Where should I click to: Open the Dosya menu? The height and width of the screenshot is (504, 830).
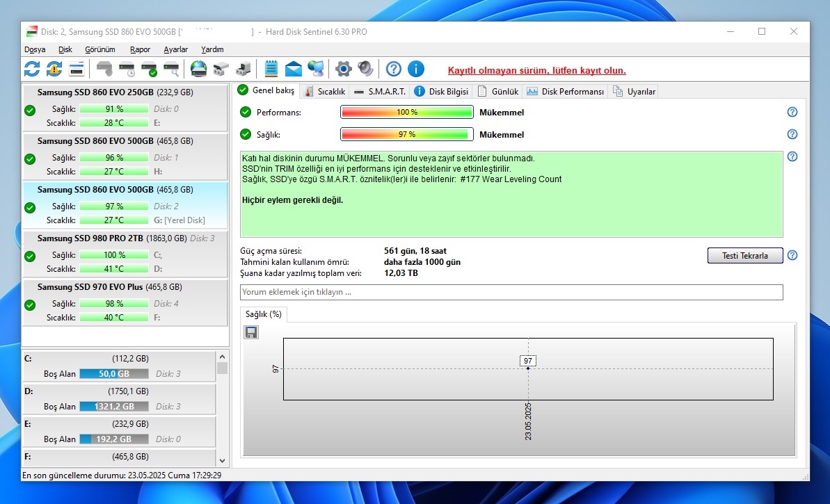(x=35, y=49)
